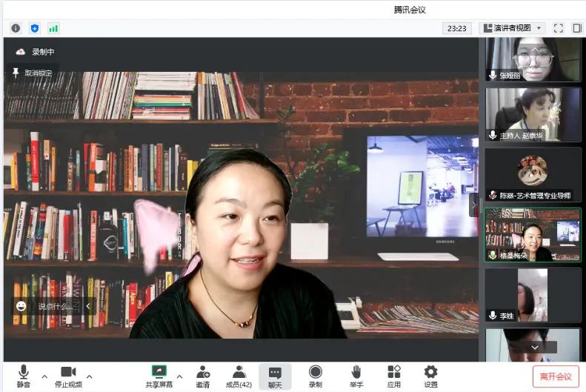Viewport: 586px width, 392px height.
Task: Raise hand with 举手 icon
Action: pos(356,376)
